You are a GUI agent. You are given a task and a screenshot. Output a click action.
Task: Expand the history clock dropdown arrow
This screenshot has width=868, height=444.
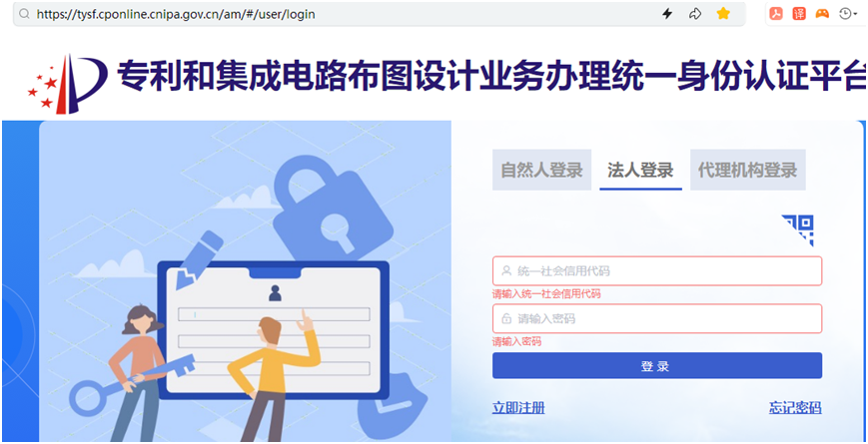click(x=855, y=14)
